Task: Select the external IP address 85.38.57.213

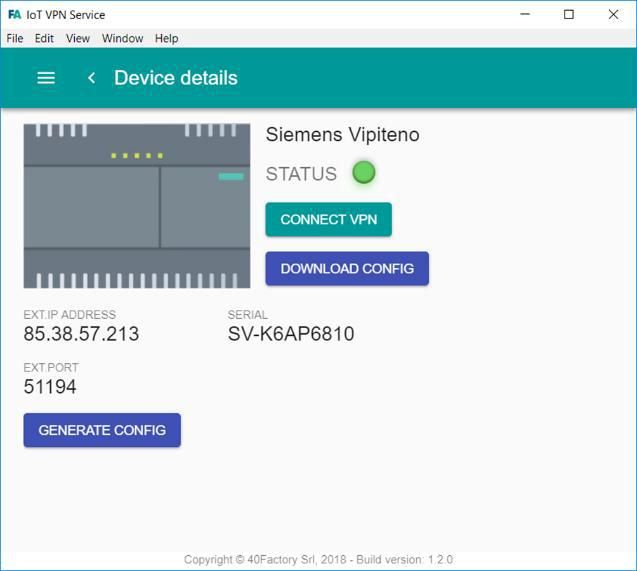Action: (x=81, y=334)
